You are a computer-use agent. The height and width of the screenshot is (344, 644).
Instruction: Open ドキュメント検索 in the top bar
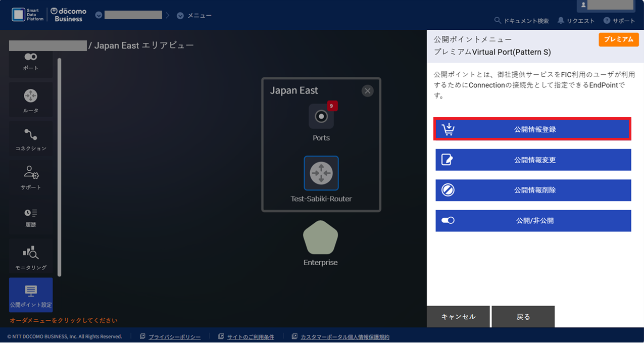tap(521, 20)
